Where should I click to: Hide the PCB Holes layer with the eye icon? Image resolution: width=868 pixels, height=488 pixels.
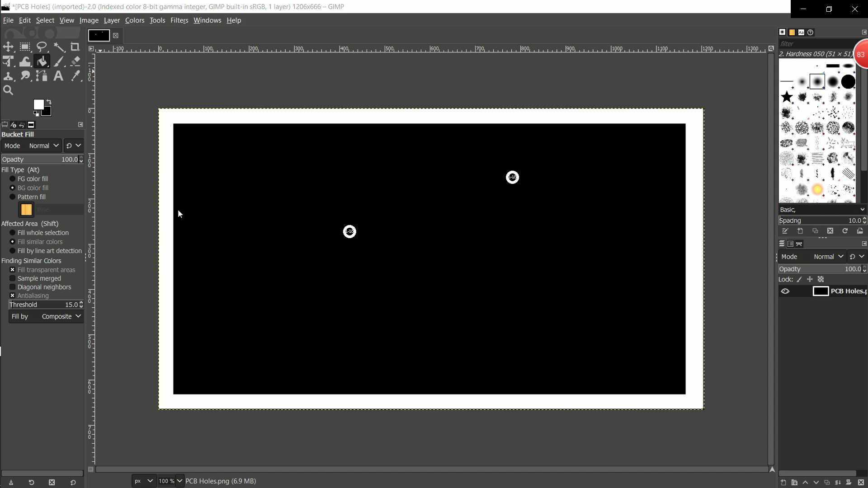coord(785,291)
